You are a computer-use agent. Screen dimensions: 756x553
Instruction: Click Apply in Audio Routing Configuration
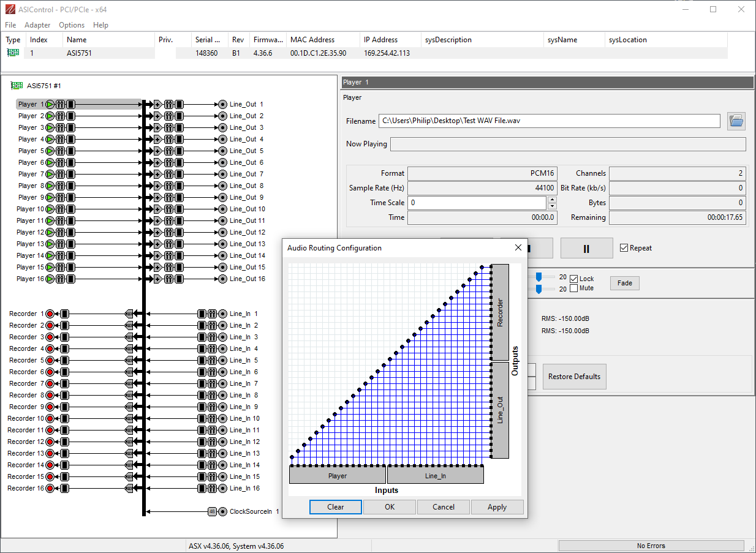click(x=497, y=507)
